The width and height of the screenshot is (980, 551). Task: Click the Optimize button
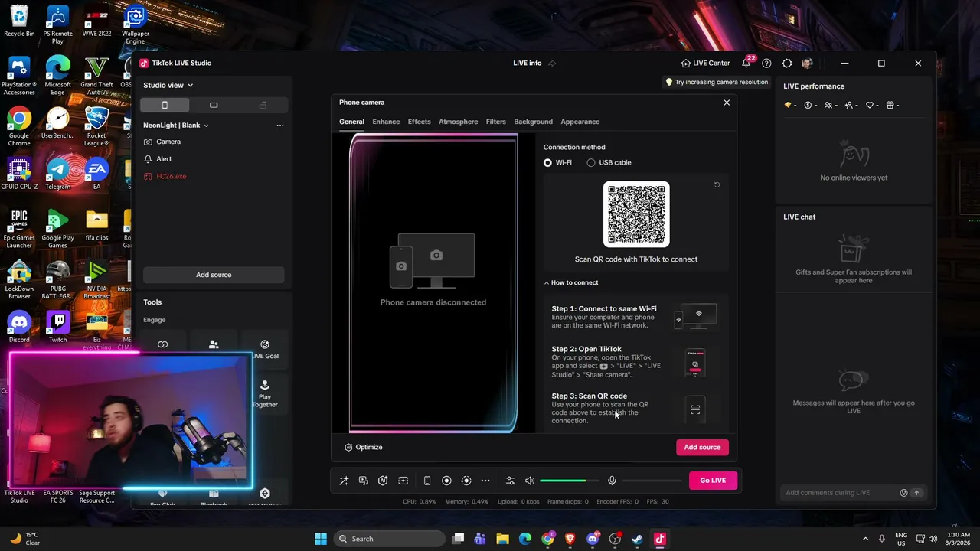[x=364, y=448]
